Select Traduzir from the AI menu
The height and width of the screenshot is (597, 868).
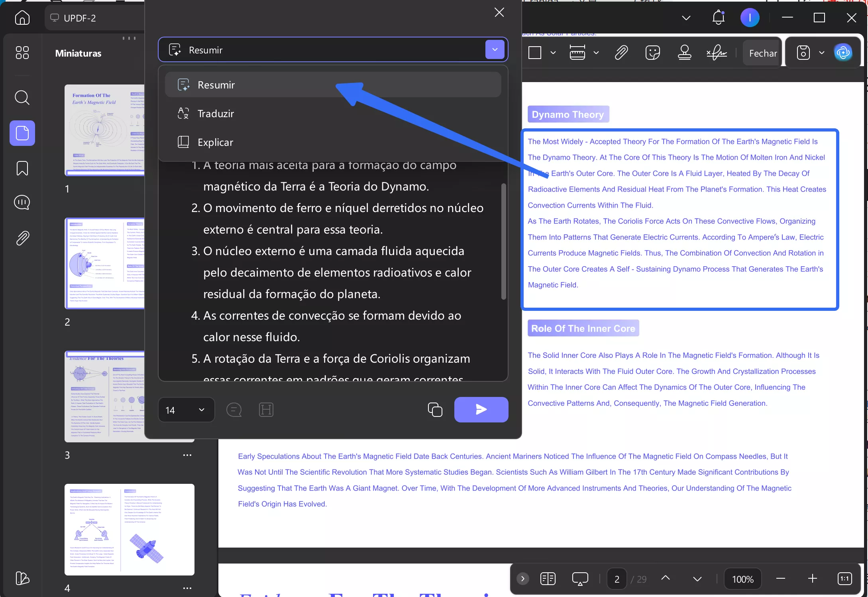point(216,114)
